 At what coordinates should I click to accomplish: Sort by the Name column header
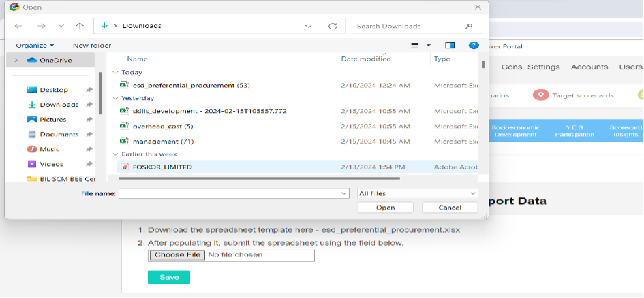point(137,59)
